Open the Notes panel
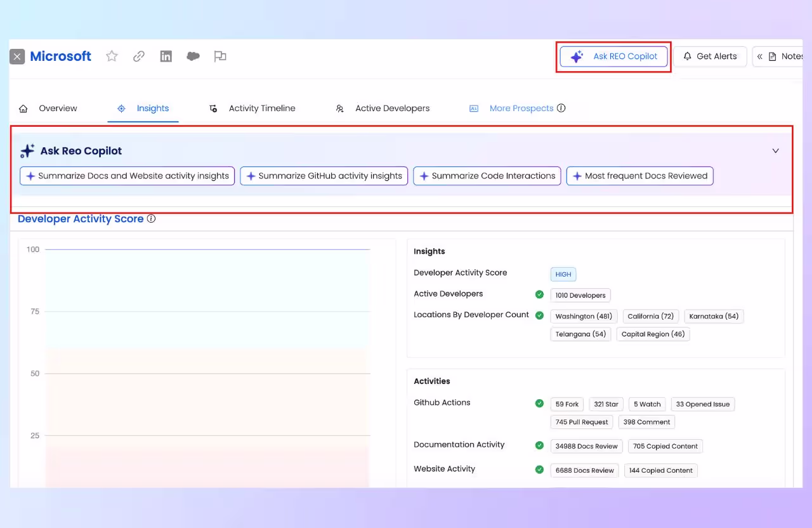This screenshot has height=528, width=812. [x=778, y=56]
